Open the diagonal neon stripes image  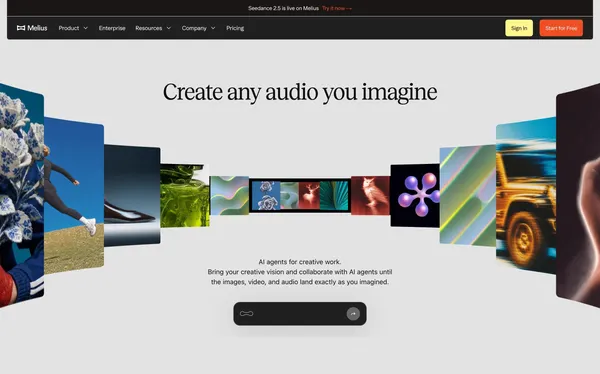468,196
